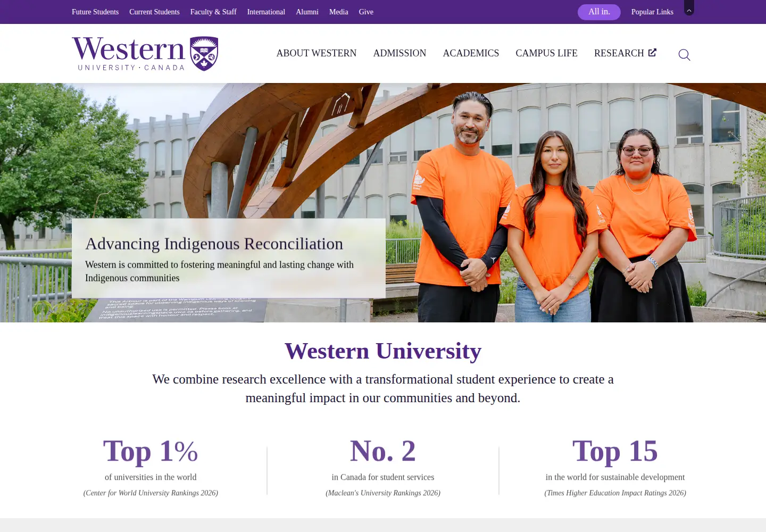This screenshot has height=532, width=766.
Task: Click the external link icon beside Research
Action: coord(652,52)
